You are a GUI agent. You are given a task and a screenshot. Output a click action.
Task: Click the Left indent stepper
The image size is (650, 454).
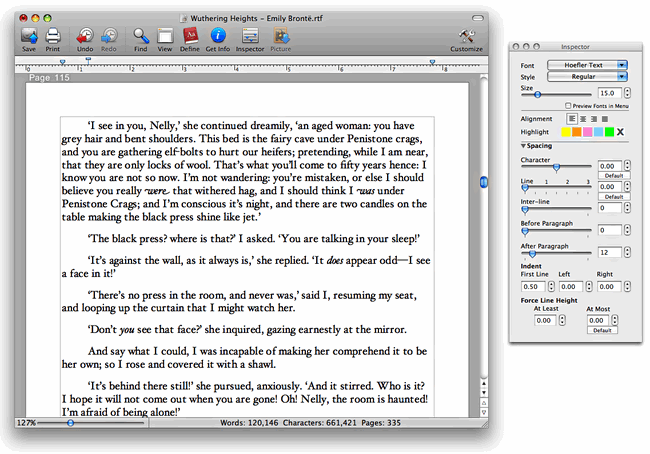click(x=589, y=286)
